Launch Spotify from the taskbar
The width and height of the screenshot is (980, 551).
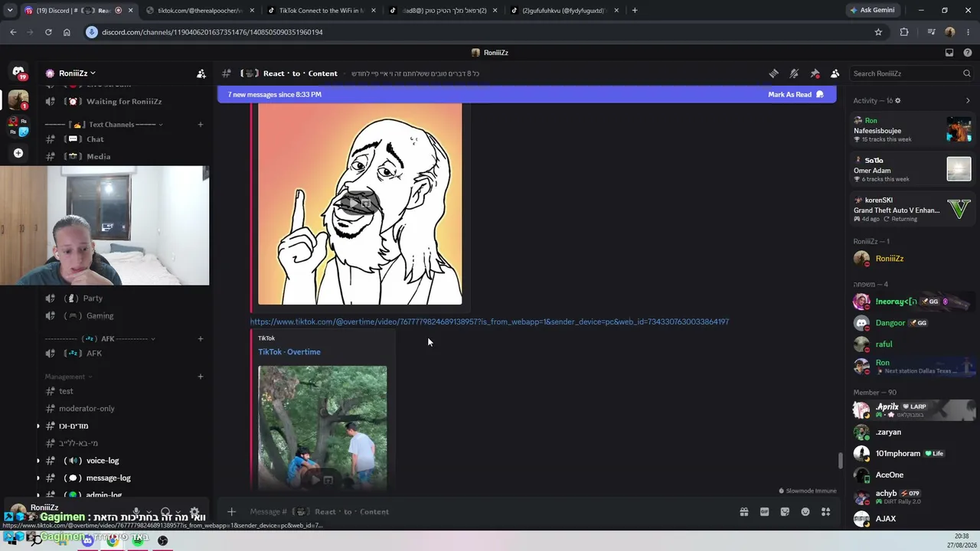click(138, 540)
